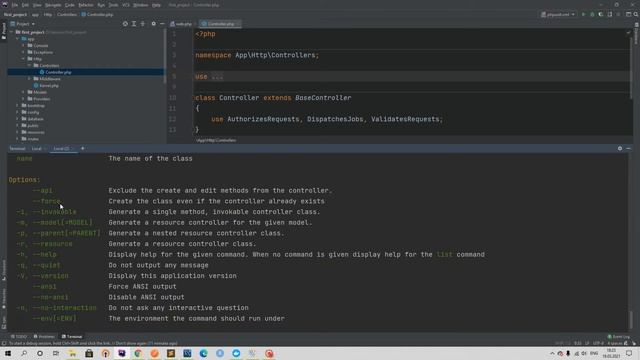Click the app breadcrumb in navigation bar
640x360 pixels.
[x=35, y=14]
